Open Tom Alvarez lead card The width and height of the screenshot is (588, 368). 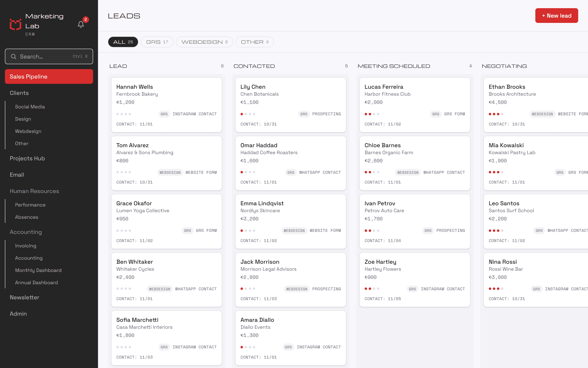[166, 163]
